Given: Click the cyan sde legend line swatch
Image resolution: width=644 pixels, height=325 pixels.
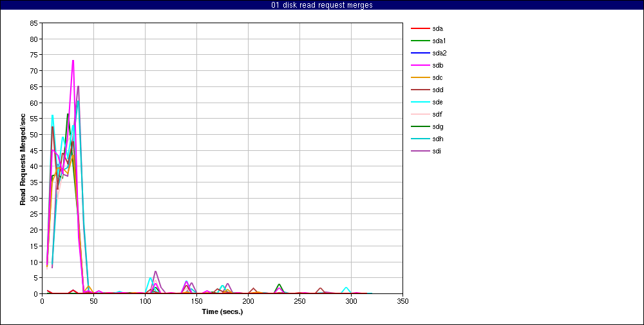Looking at the screenshot, I should tap(420, 102).
